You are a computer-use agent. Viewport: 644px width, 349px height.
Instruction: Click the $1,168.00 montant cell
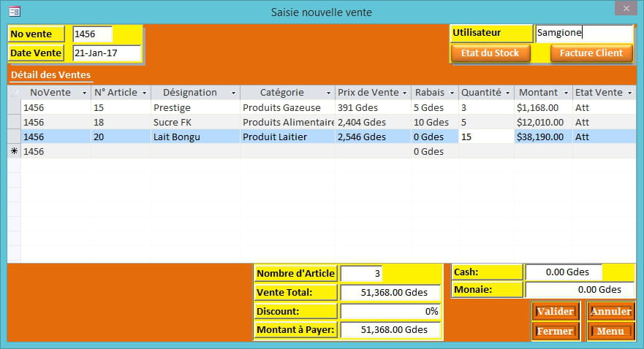543,108
